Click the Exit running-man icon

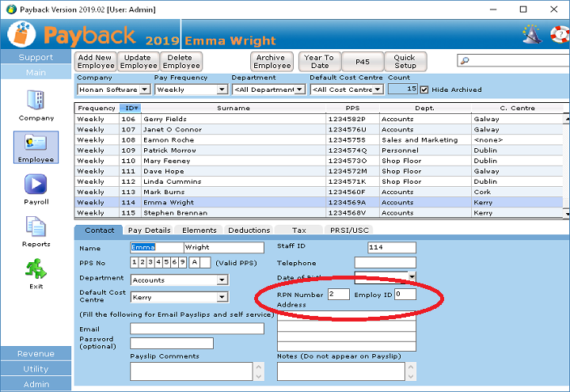point(36,269)
